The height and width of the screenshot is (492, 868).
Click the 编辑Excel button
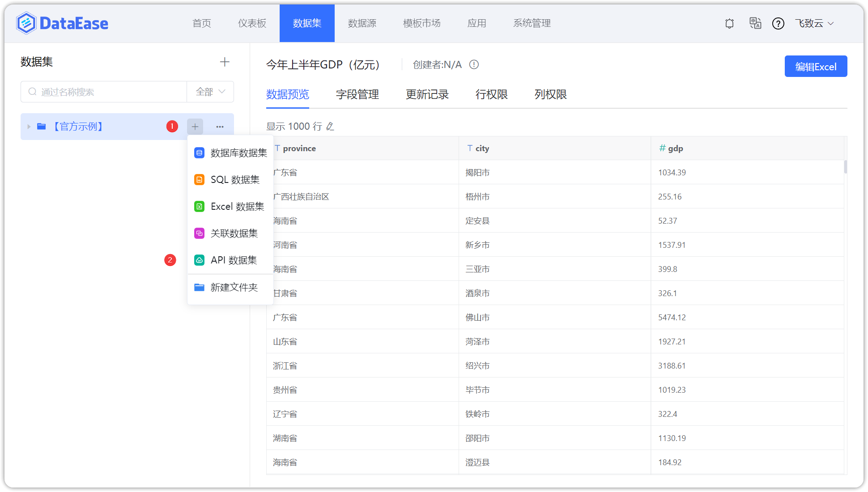click(x=816, y=66)
